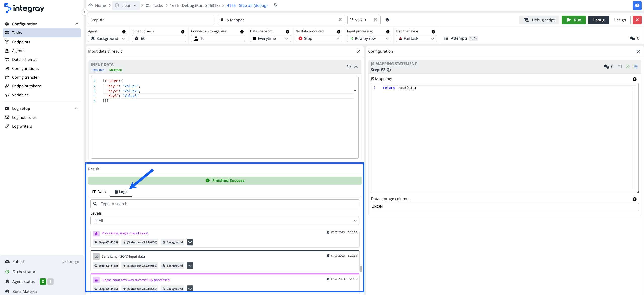The width and height of the screenshot is (644, 295).
Task: Click the JS Mapping info icon
Action: [x=634, y=79]
